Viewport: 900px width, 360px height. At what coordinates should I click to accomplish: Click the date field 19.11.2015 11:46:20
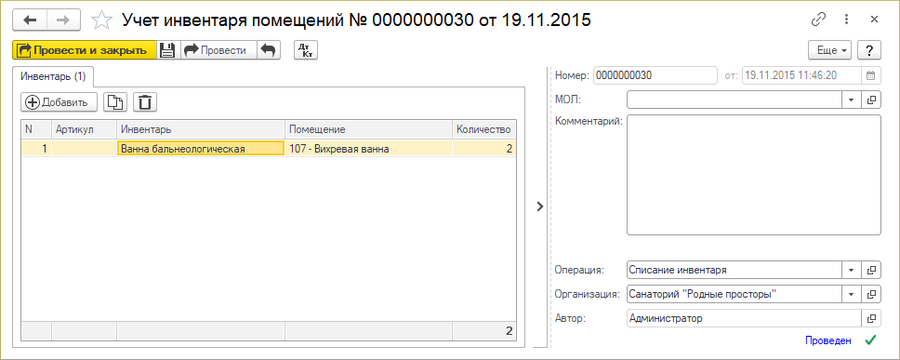(x=802, y=75)
